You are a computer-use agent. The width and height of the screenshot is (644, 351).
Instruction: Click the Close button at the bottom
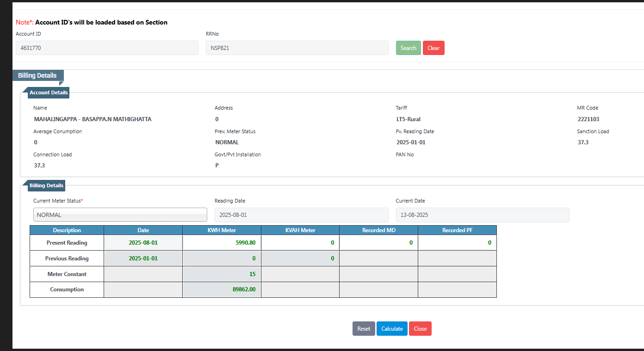click(420, 329)
